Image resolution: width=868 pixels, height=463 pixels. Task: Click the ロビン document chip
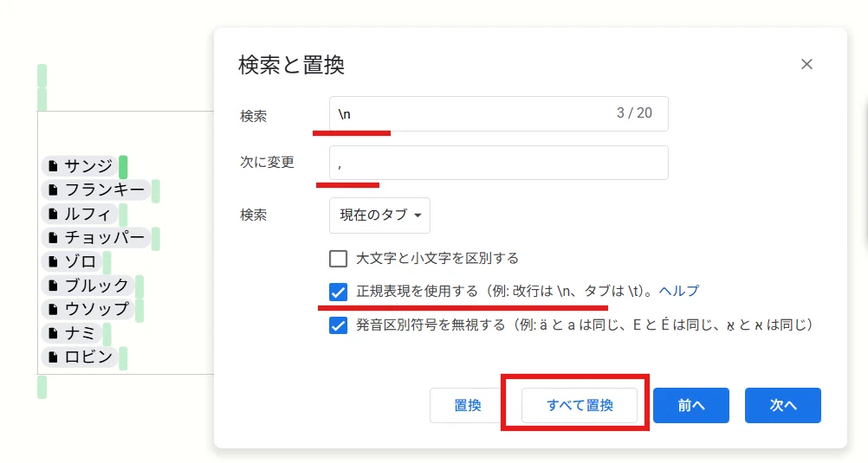tap(79, 357)
